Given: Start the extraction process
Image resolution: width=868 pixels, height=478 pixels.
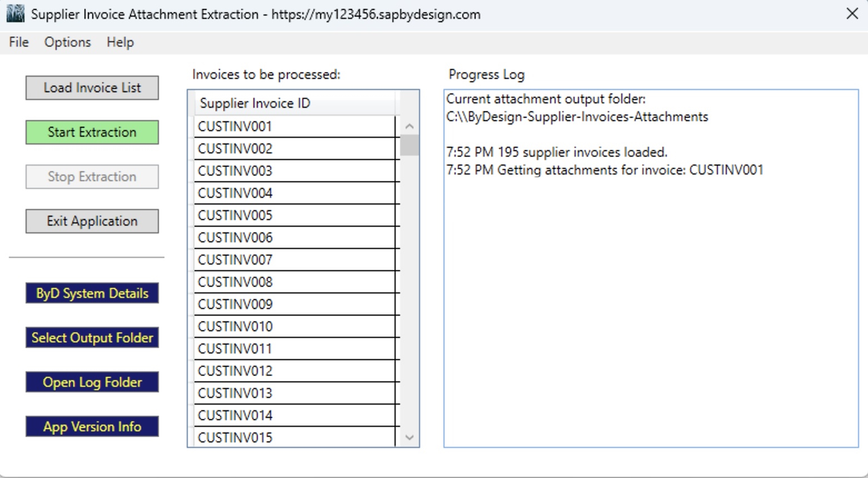Looking at the screenshot, I should 92,132.
